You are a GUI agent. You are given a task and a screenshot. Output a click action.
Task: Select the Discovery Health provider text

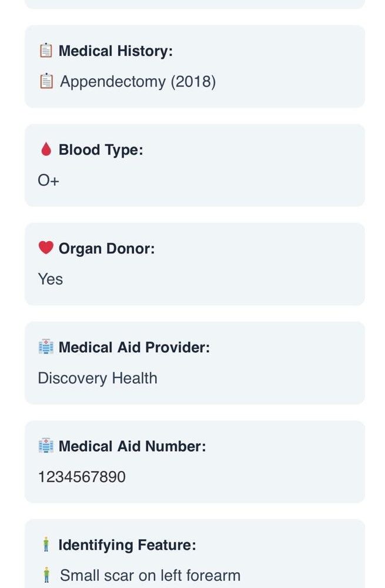[98, 378]
